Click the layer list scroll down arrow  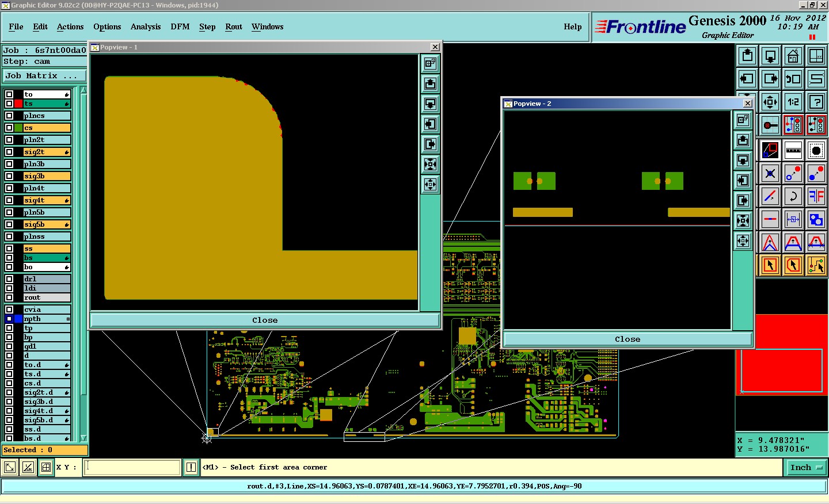(83, 438)
